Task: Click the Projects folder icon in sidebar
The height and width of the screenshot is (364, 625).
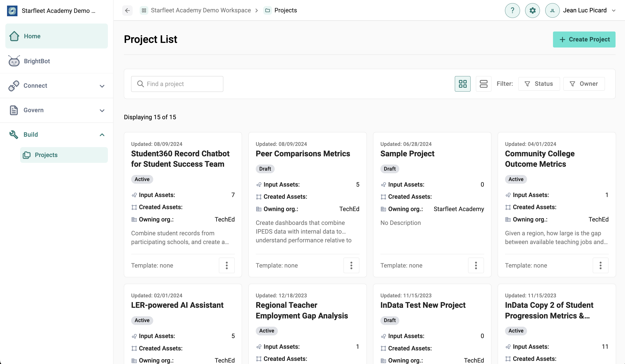Action: [x=26, y=155]
